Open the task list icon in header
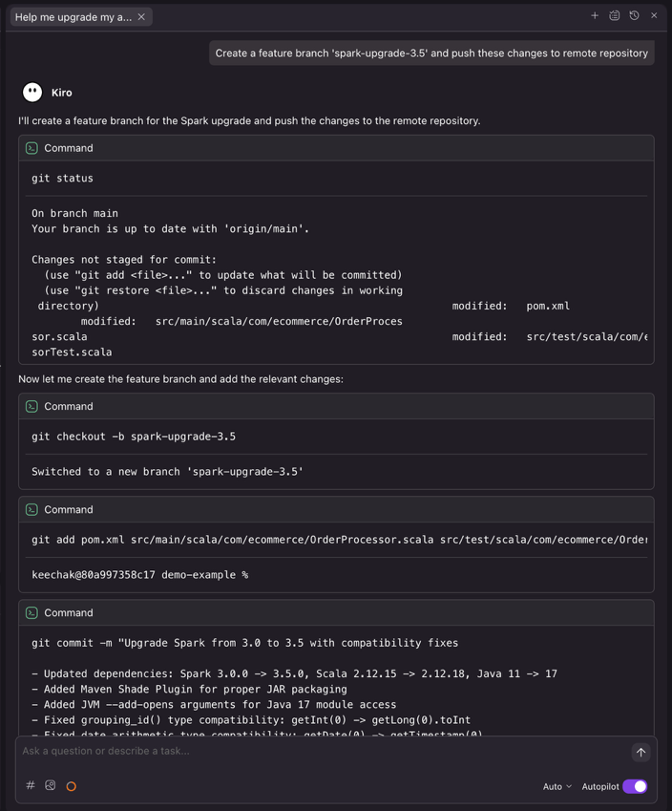Image resolution: width=672 pixels, height=811 pixels. (x=615, y=15)
